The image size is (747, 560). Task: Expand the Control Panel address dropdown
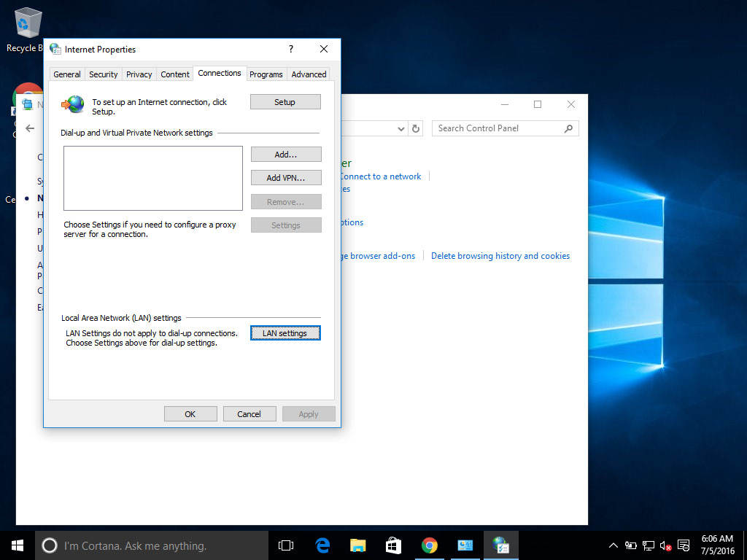401,128
